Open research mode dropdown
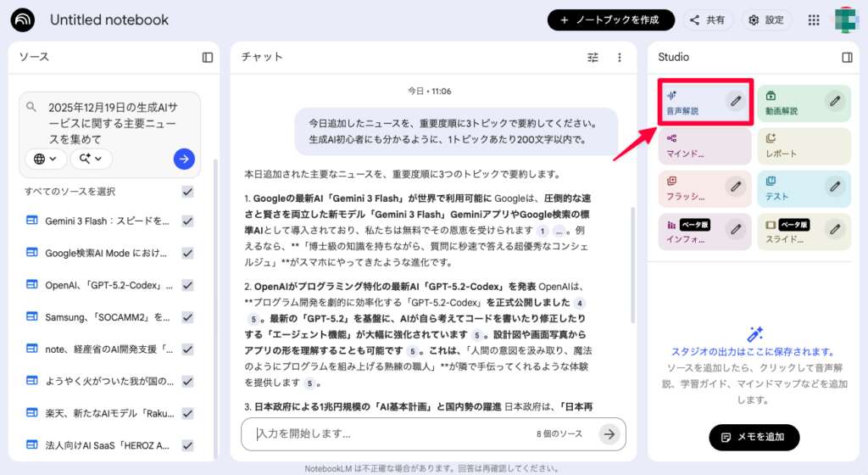868x475 pixels. [x=91, y=159]
